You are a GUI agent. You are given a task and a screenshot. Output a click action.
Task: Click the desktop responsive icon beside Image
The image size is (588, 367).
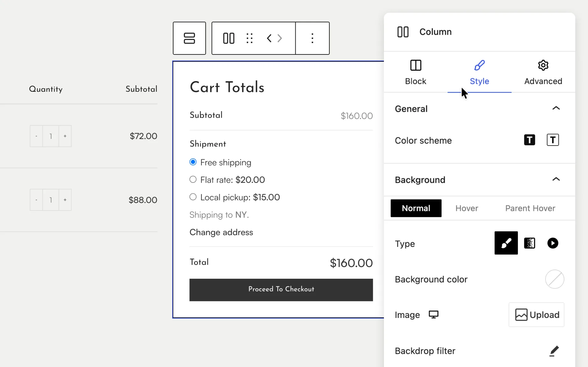point(434,314)
